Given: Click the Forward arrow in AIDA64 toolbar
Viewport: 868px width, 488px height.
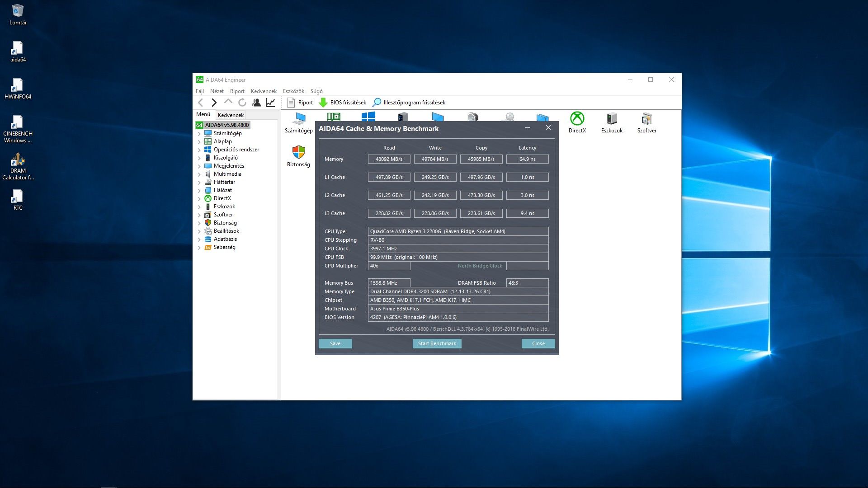Looking at the screenshot, I should tap(214, 103).
